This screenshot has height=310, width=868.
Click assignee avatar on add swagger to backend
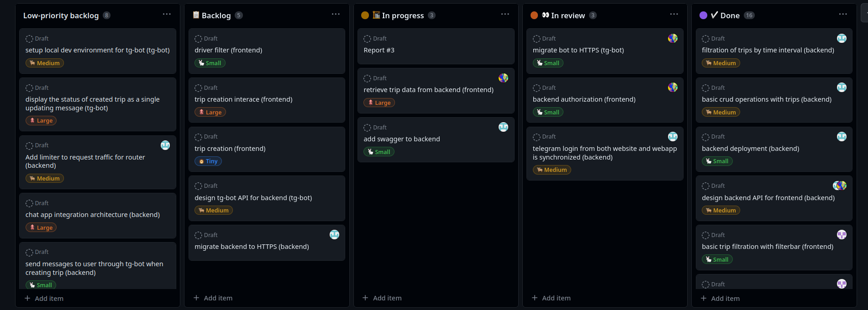pyautogui.click(x=503, y=127)
